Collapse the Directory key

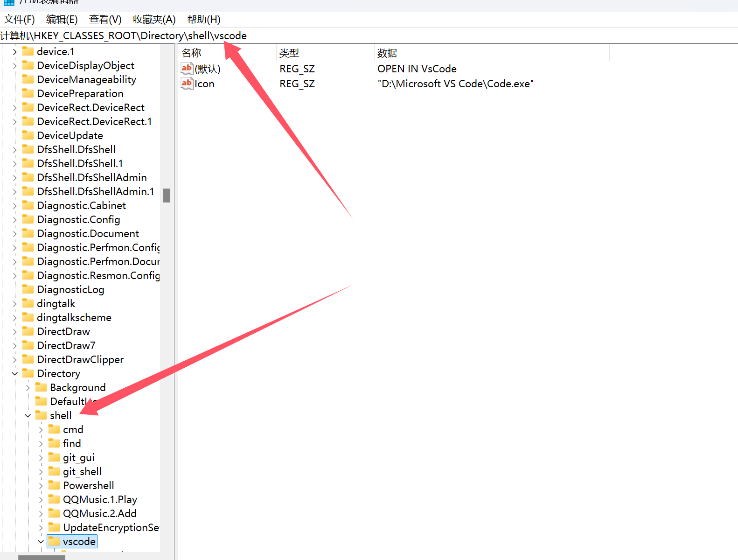coord(14,374)
